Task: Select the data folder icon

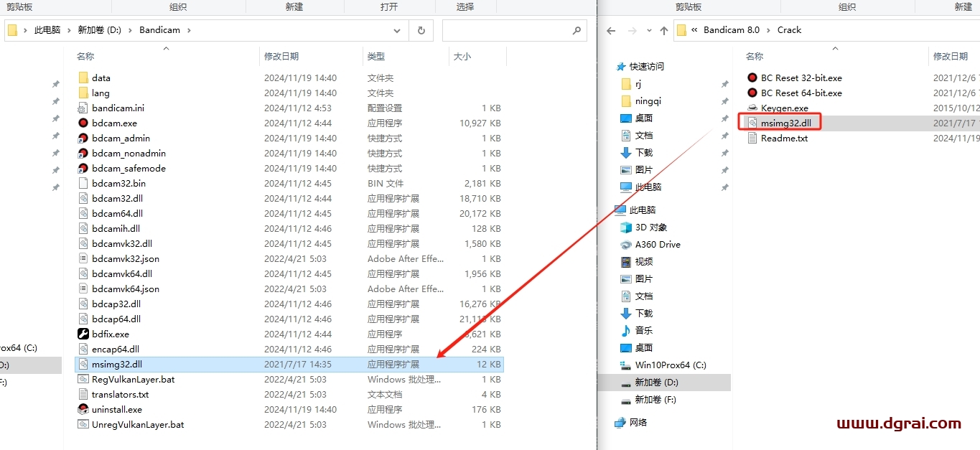Action: [83, 78]
